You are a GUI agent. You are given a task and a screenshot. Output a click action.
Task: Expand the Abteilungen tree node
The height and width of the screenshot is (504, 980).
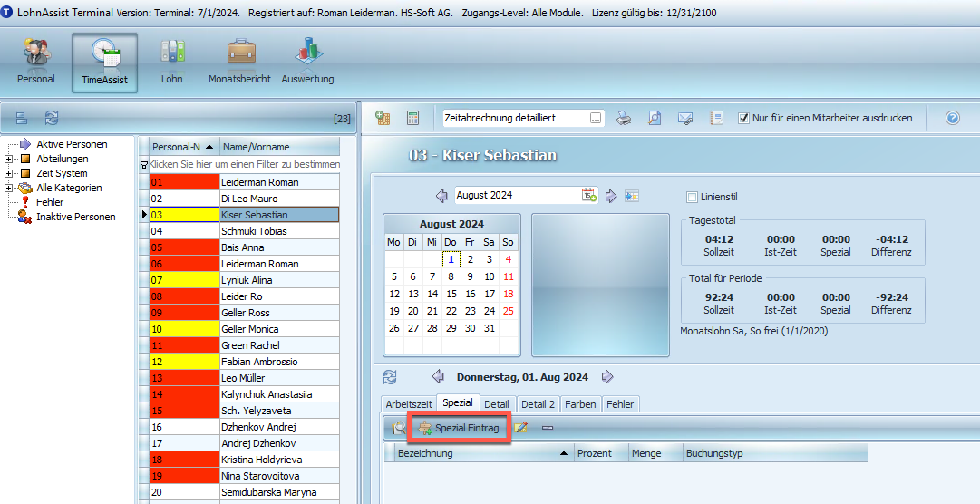[8, 159]
